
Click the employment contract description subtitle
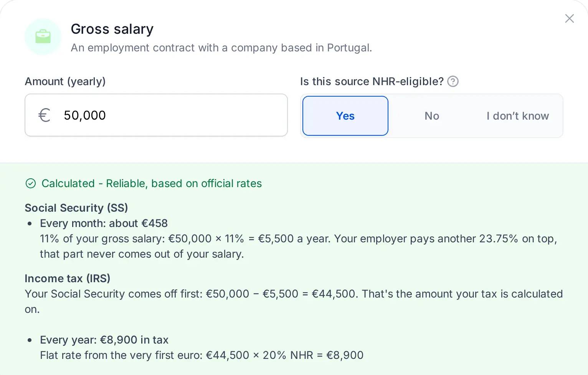pyautogui.click(x=221, y=48)
